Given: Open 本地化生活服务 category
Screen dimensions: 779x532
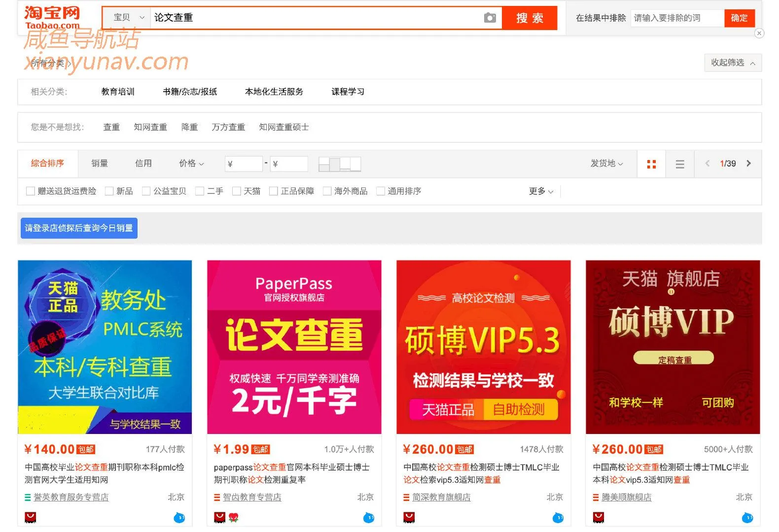Looking at the screenshot, I should [274, 92].
